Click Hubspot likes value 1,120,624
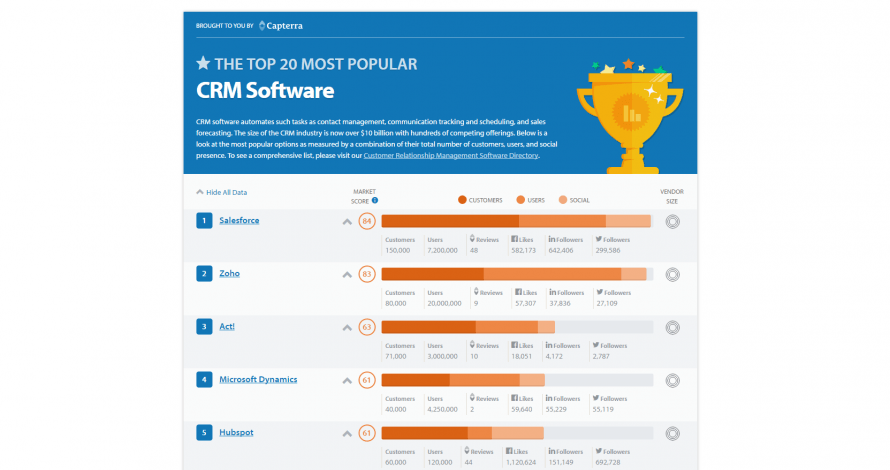Image resolution: width=890 pixels, height=470 pixels. click(520, 462)
